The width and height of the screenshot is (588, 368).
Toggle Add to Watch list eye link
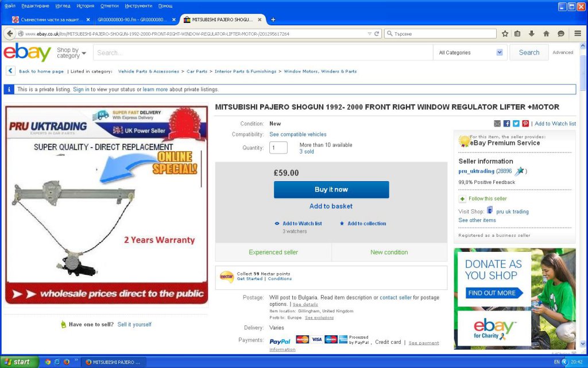298,224
